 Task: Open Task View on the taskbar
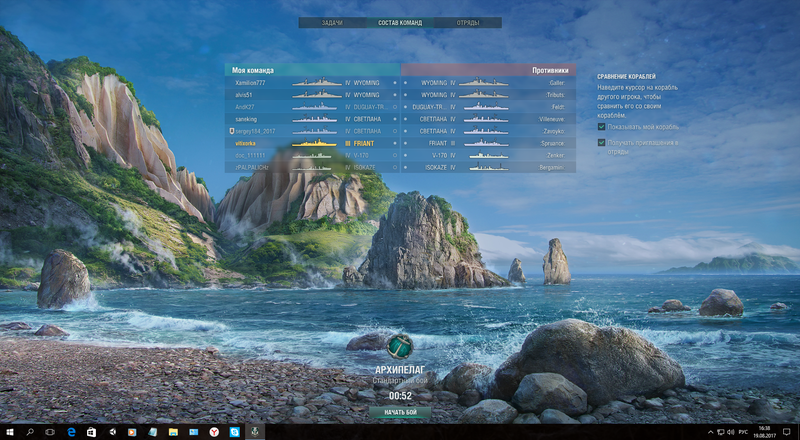tap(50, 432)
